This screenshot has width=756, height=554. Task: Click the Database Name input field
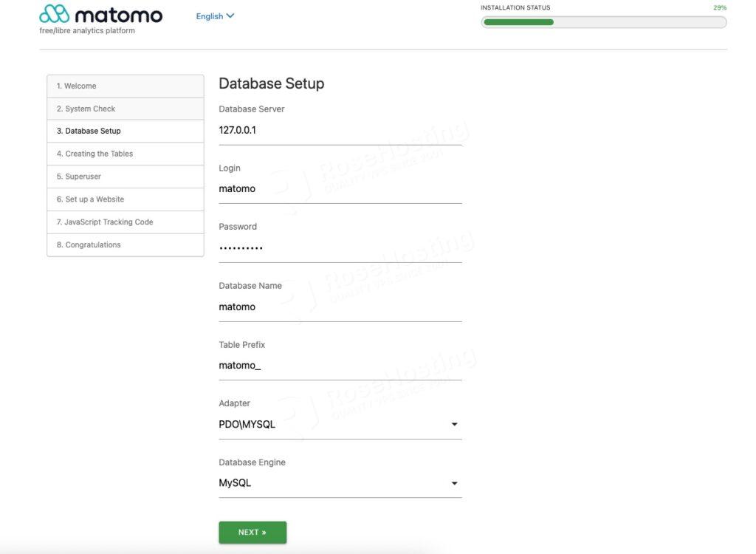coord(340,307)
